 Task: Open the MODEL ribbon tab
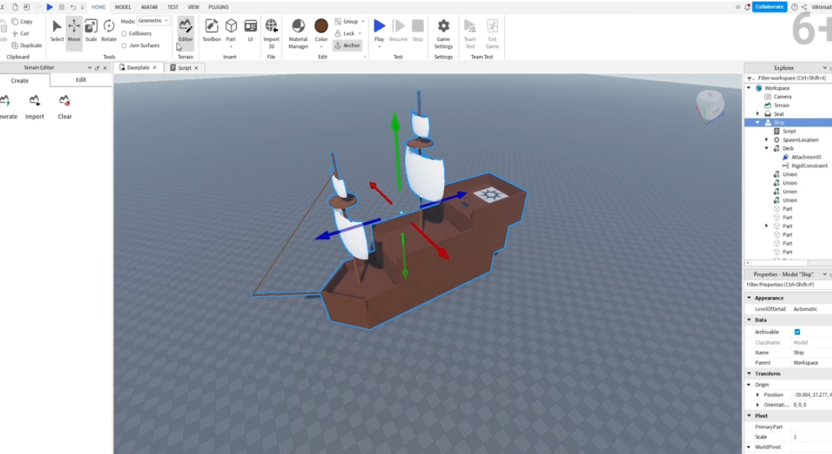[123, 7]
